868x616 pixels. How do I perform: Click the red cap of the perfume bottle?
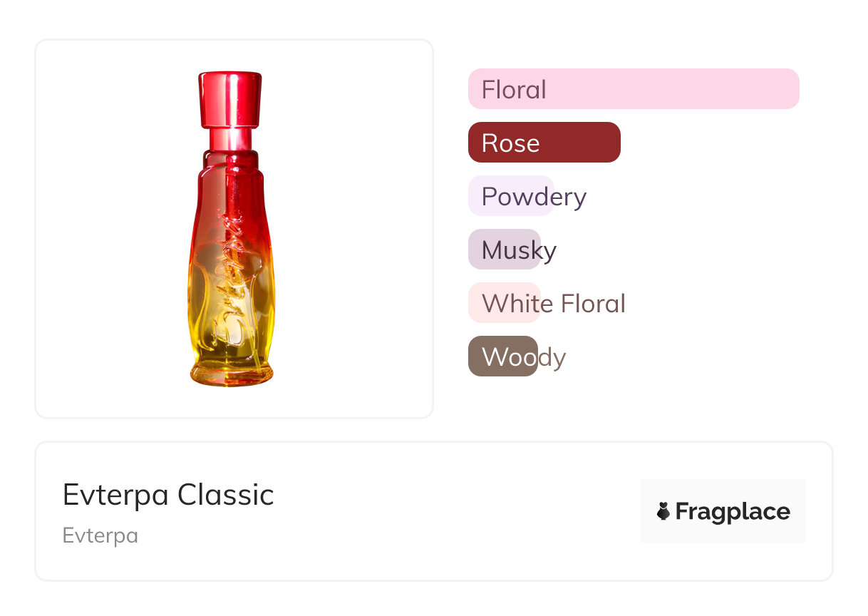(229, 97)
